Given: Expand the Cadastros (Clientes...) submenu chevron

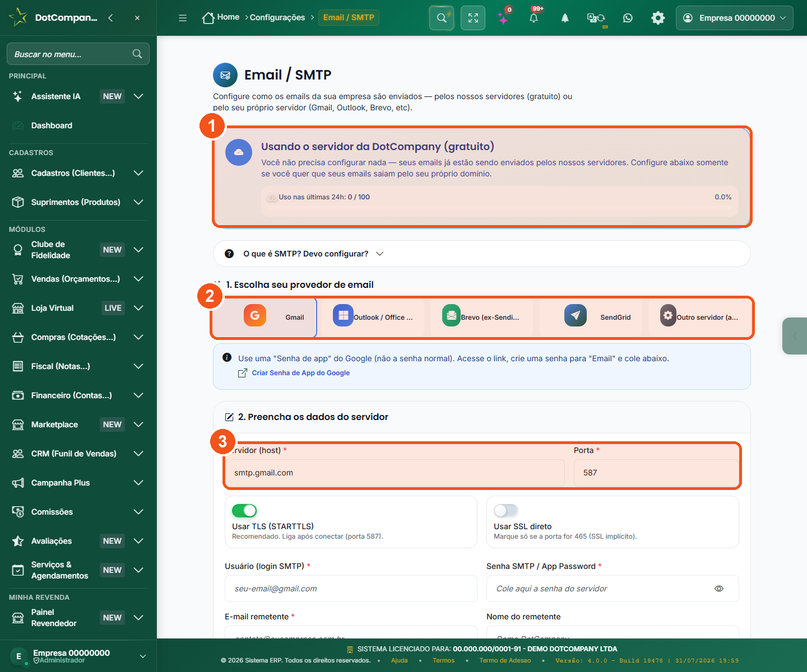Looking at the screenshot, I should (x=138, y=173).
